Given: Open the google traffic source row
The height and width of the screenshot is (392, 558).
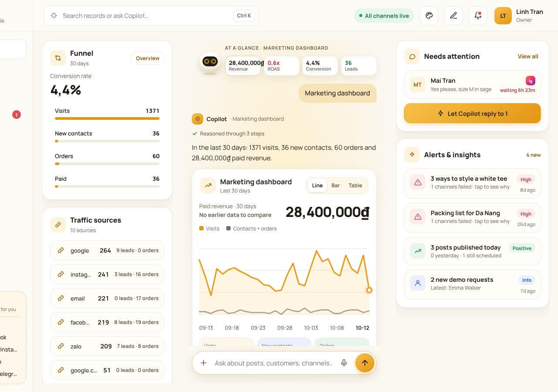Looking at the screenshot, I should coord(107,250).
